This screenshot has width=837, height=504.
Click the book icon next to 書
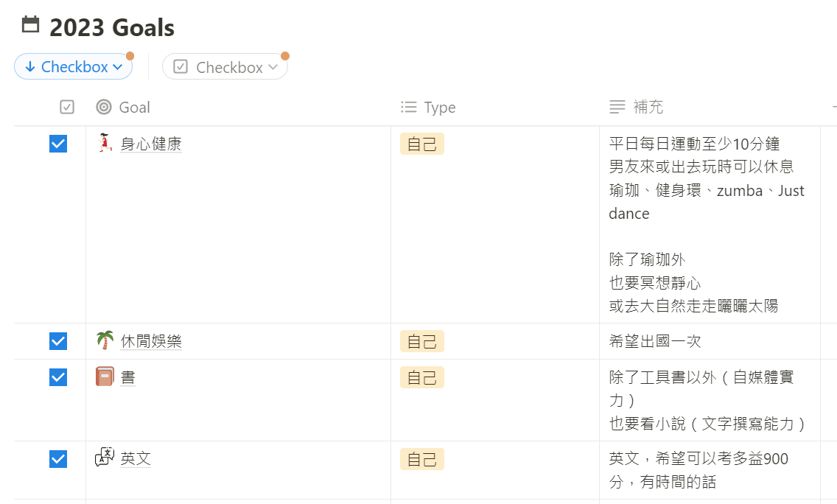pos(105,377)
